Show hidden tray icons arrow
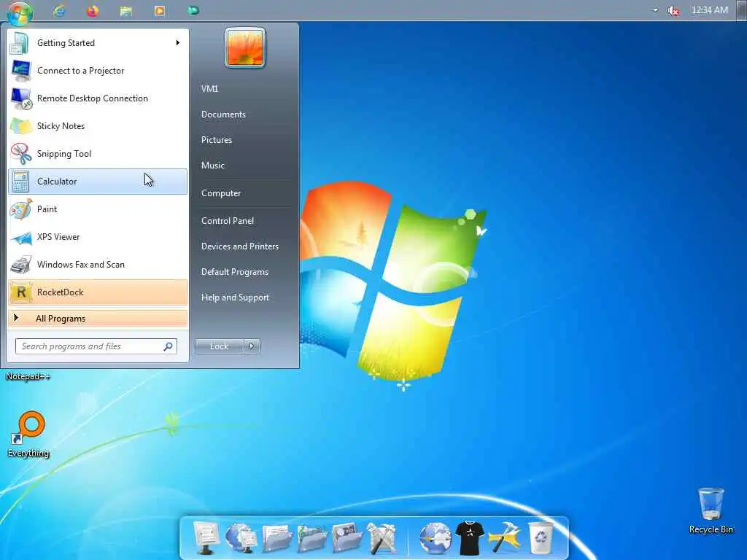Screen dimensions: 747x560 655,10
